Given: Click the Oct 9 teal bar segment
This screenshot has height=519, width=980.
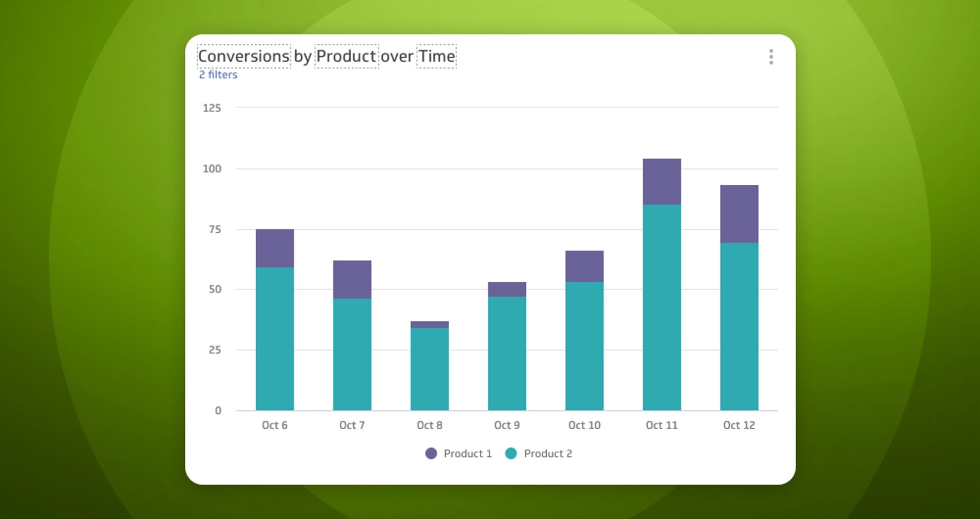Looking at the screenshot, I should [x=507, y=354].
